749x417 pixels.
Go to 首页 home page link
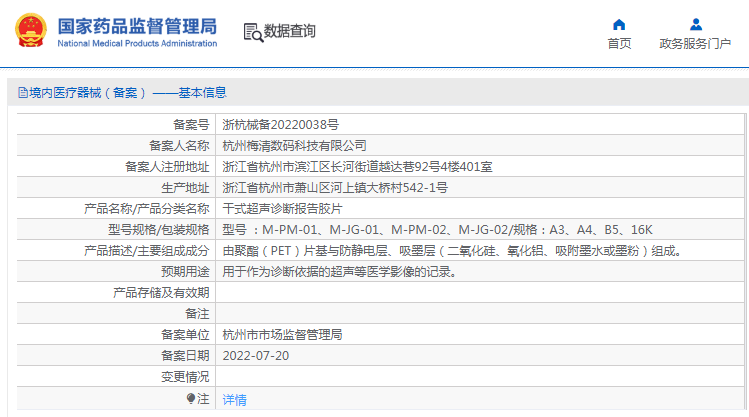tap(619, 43)
